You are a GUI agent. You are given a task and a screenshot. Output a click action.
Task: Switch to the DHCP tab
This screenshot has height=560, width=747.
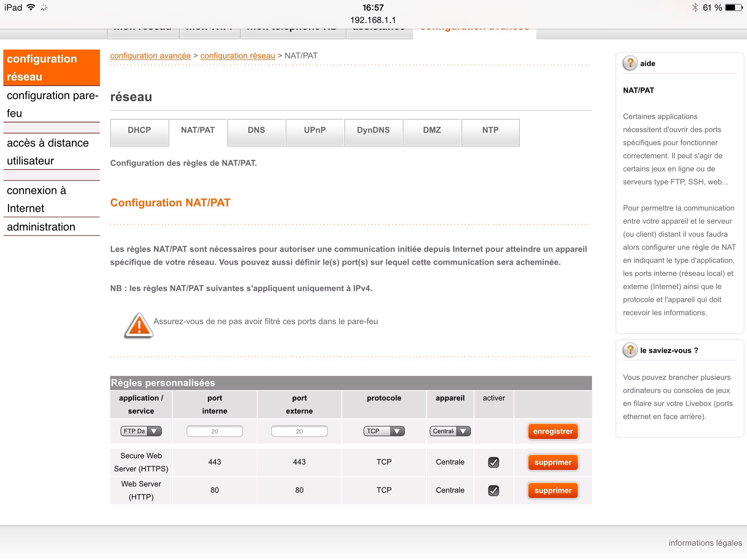click(139, 130)
